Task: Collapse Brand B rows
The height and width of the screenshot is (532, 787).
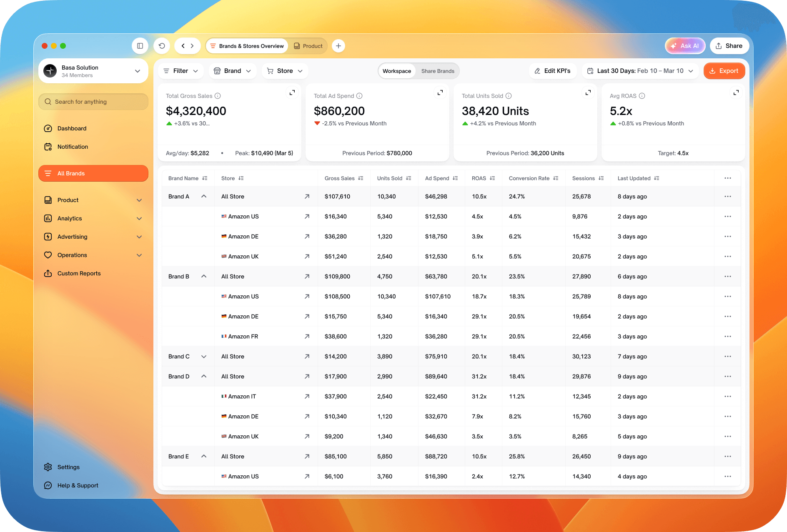Action: [x=204, y=276]
